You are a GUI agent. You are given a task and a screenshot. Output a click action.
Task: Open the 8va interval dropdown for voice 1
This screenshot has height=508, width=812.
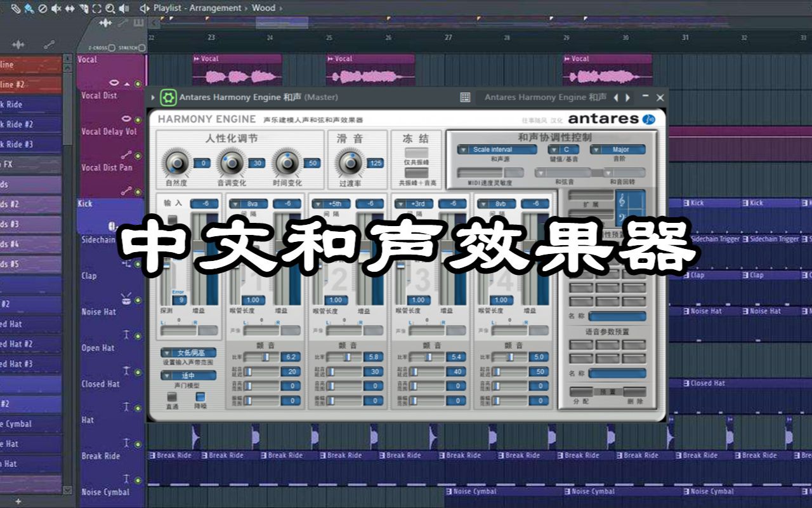tap(248, 204)
